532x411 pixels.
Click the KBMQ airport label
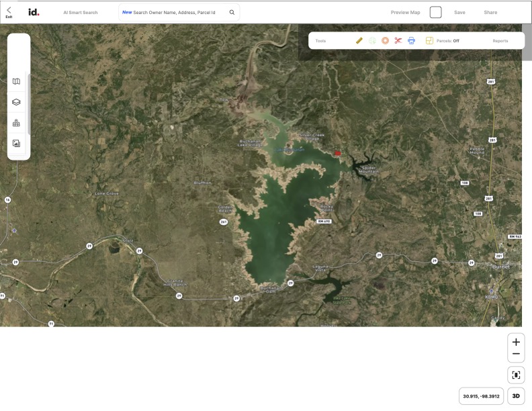click(x=491, y=297)
